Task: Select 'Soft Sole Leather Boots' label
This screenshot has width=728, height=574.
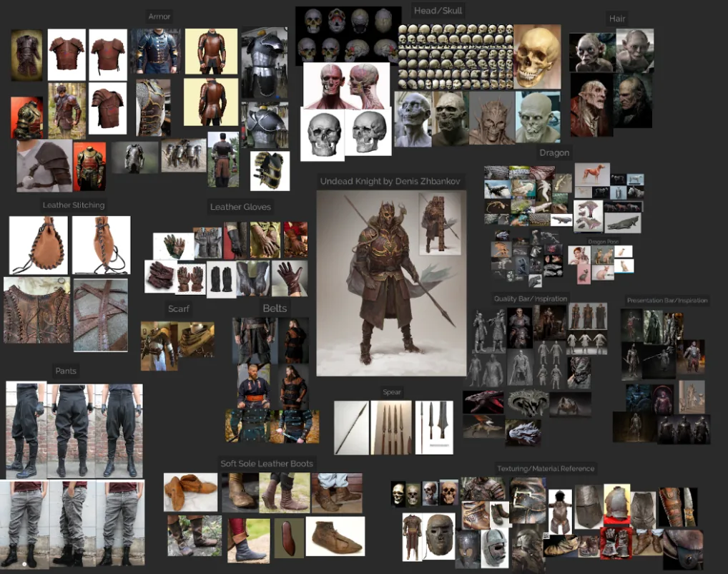Action: coord(267,463)
